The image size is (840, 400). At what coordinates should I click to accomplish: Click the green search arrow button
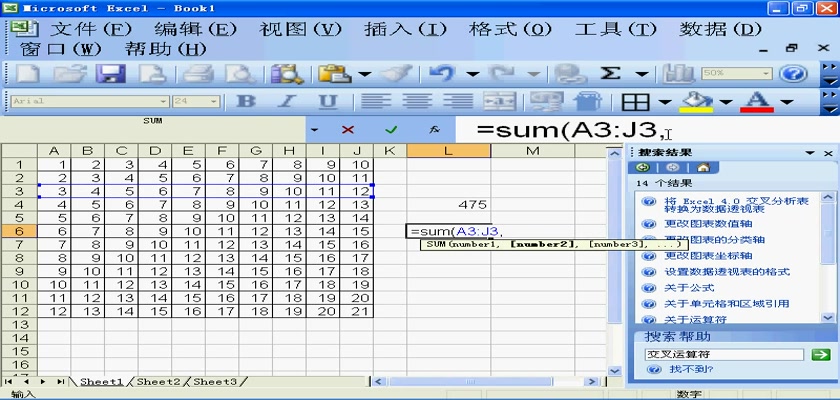click(x=821, y=354)
